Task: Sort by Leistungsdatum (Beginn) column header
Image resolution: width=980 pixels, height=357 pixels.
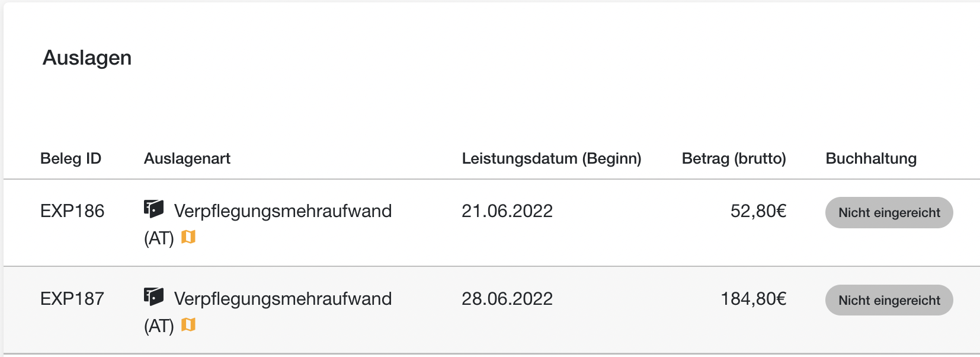Action: point(552,158)
